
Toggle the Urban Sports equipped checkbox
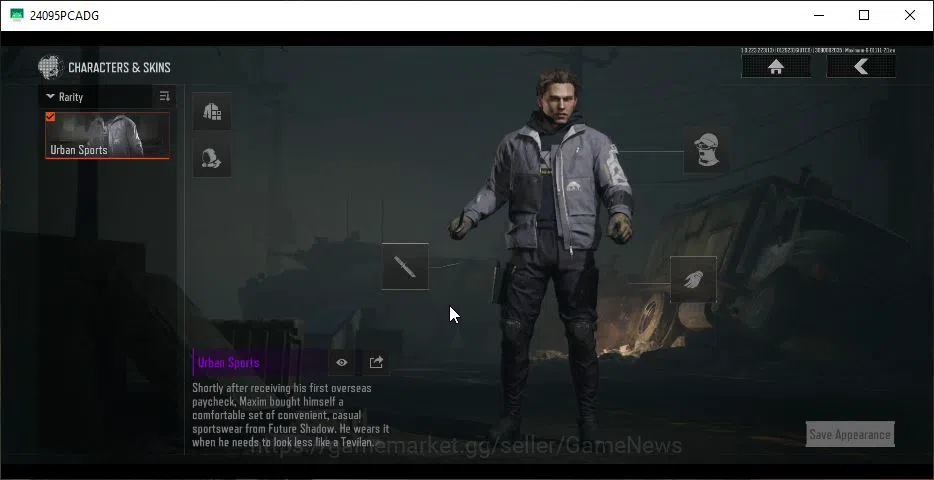tap(51, 117)
